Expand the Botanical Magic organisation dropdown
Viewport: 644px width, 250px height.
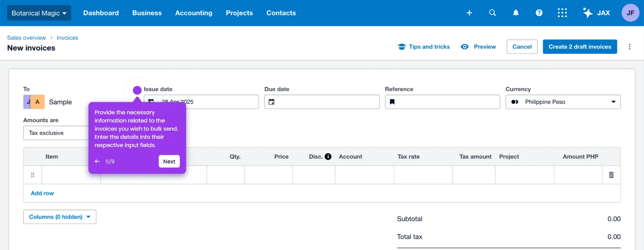[x=39, y=13]
